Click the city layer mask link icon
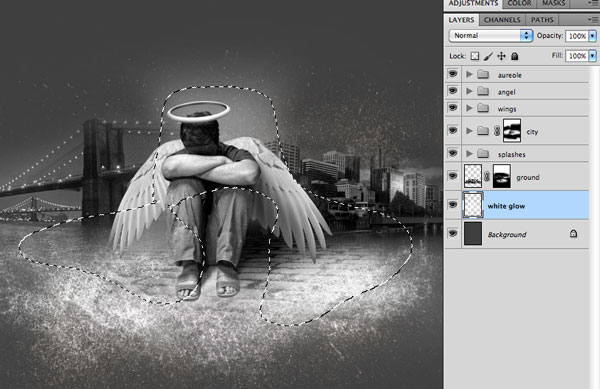This screenshot has height=389, width=600. pos(497,131)
